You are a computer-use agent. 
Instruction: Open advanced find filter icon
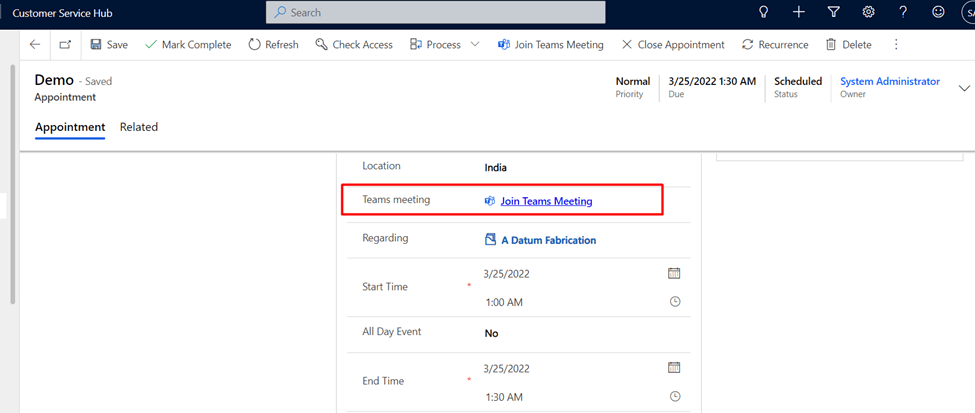click(x=833, y=12)
